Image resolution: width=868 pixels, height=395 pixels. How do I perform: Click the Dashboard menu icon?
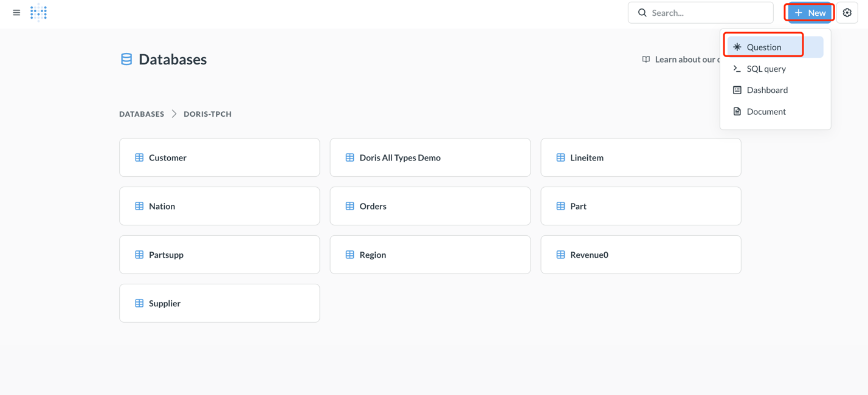737,90
